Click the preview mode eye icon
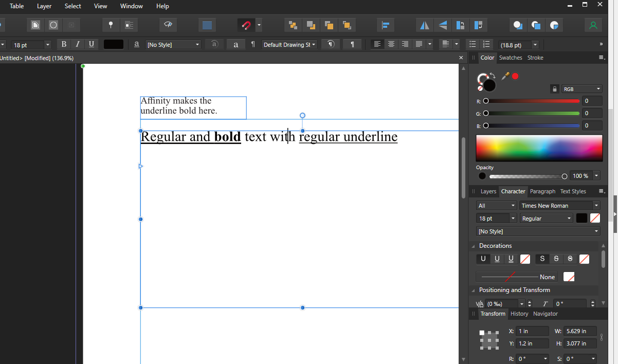 click(168, 25)
